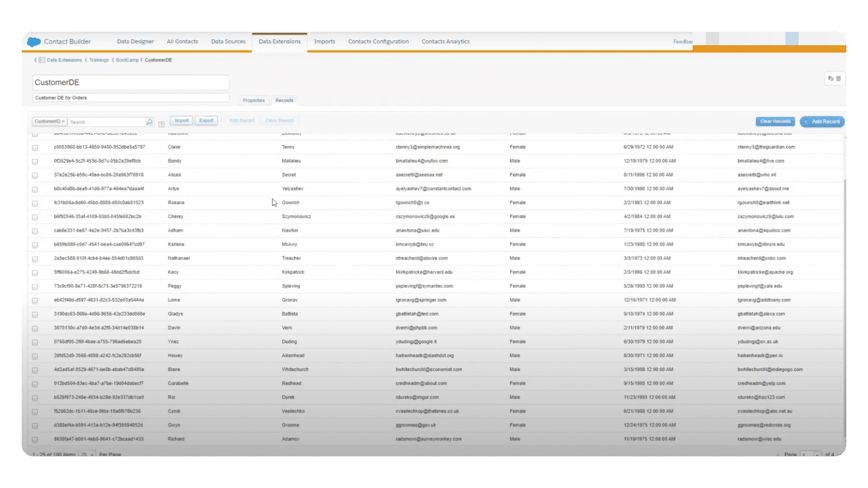
Task: Click the Add Record button
Action: tap(822, 122)
